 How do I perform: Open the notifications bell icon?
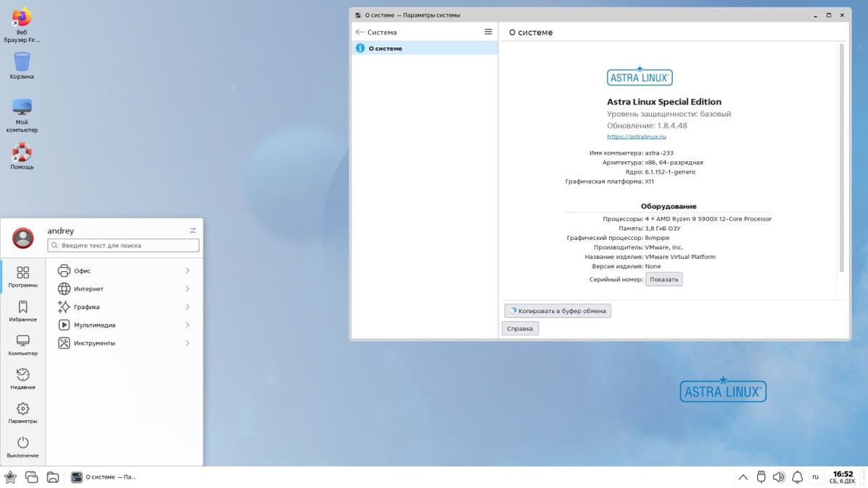[797, 477]
